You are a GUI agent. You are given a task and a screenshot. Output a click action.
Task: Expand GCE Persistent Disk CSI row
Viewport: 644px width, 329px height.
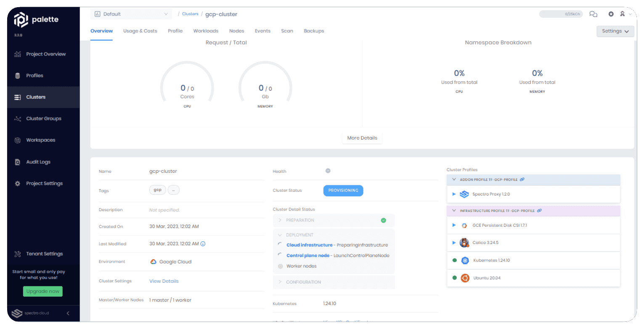point(454,225)
